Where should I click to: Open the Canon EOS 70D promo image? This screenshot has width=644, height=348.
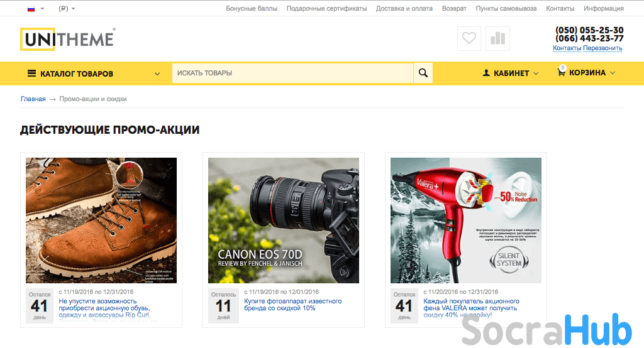(284, 220)
